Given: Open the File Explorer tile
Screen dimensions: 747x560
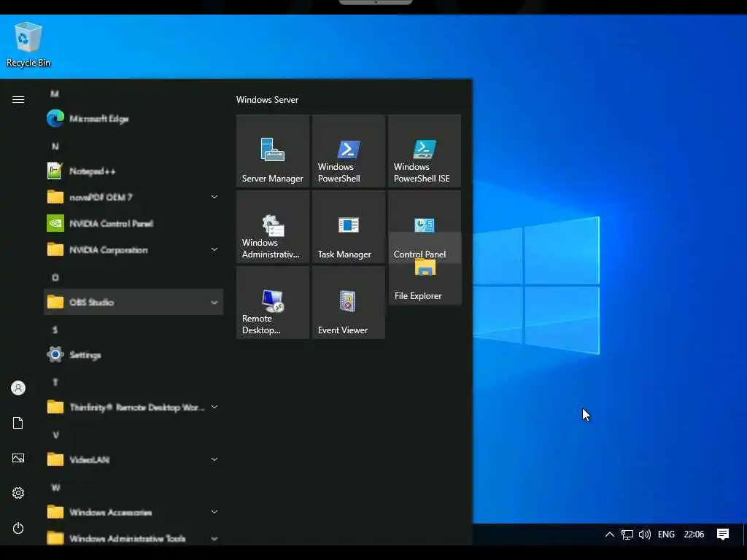Looking at the screenshot, I should (425, 284).
